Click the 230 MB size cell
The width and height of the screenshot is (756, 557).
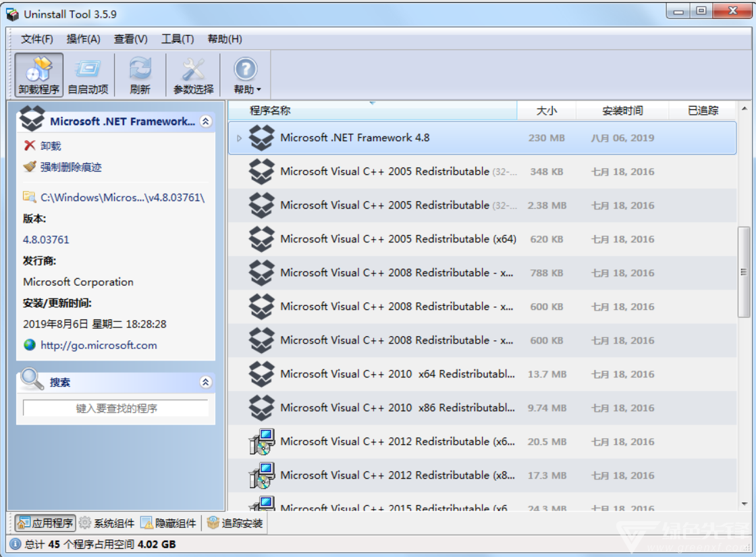pyautogui.click(x=546, y=138)
